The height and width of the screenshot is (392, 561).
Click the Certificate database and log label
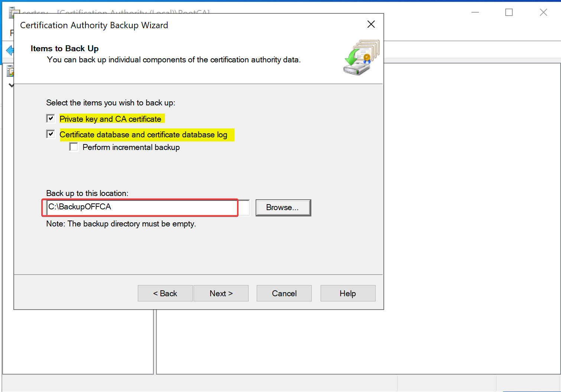pyautogui.click(x=143, y=135)
